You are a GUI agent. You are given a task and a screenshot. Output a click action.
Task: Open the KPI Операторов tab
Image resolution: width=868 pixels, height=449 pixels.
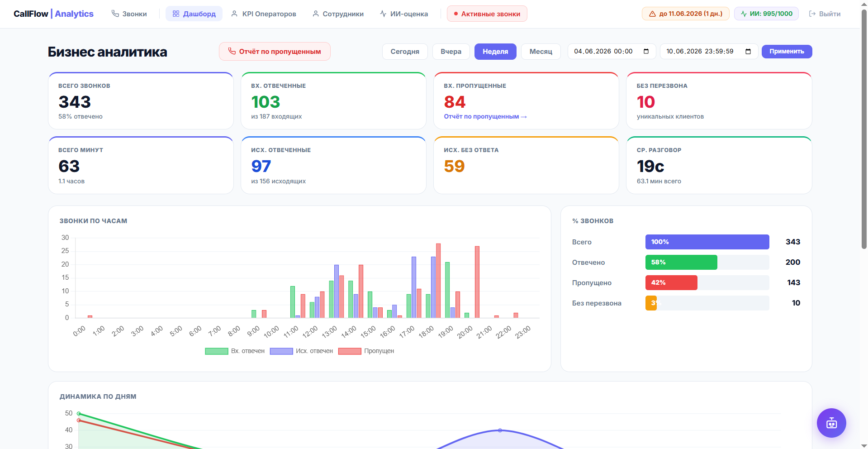point(263,14)
